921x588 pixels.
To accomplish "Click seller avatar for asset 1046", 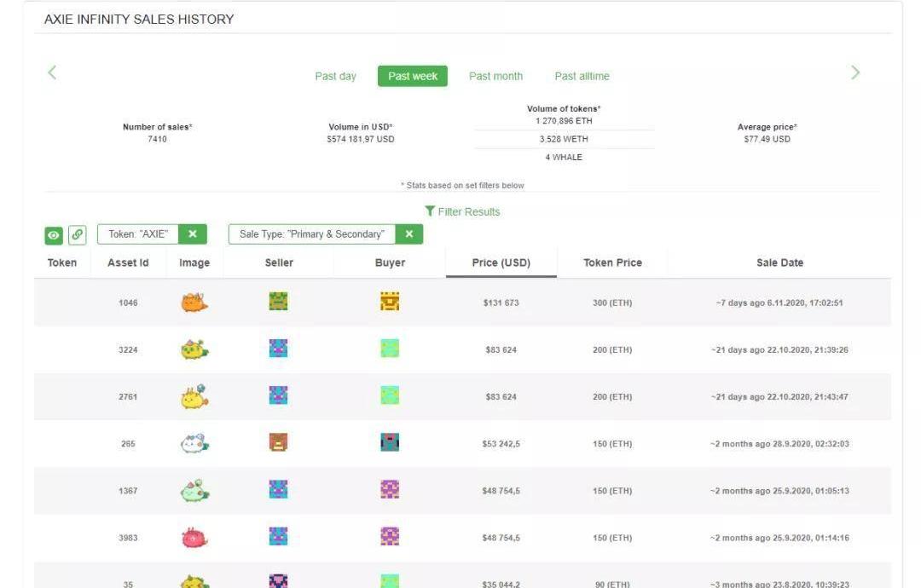I will pos(278,301).
